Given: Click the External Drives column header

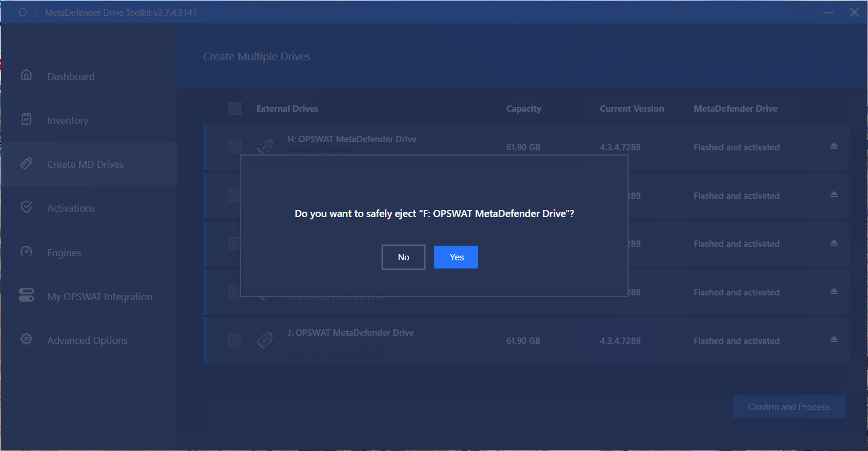Looking at the screenshot, I should coord(287,109).
